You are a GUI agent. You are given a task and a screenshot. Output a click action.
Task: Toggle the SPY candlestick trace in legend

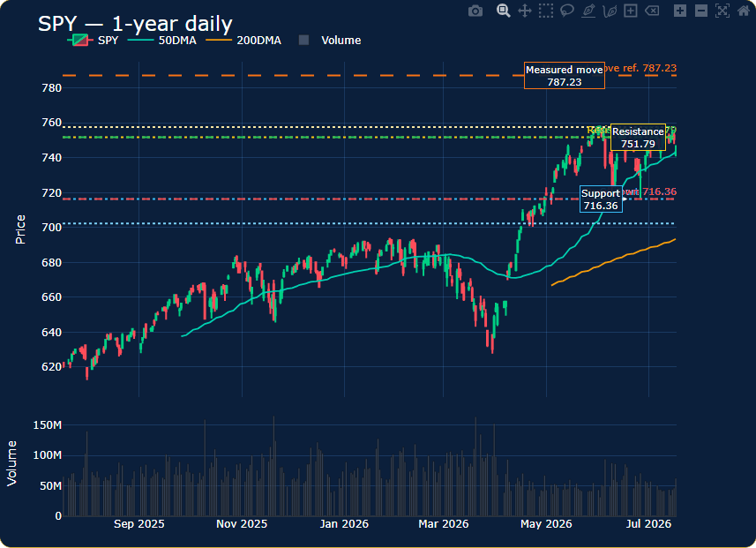click(x=94, y=41)
